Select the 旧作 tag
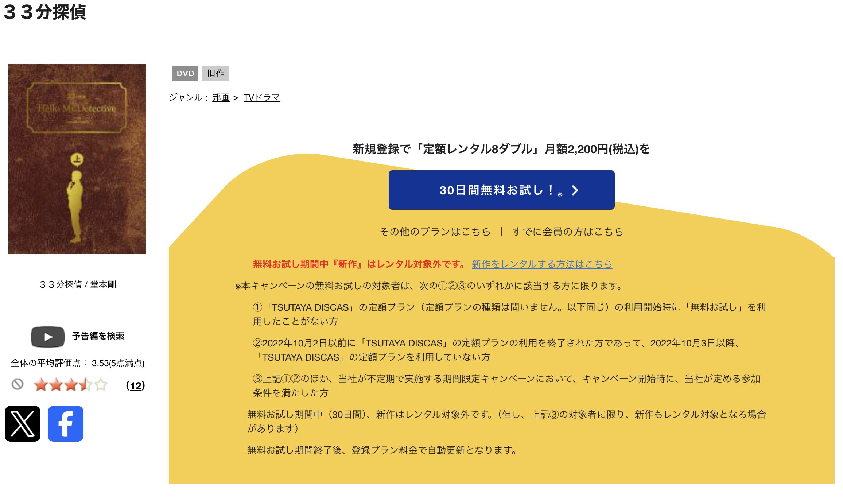Viewport: 843px width, 504px height. tap(216, 73)
